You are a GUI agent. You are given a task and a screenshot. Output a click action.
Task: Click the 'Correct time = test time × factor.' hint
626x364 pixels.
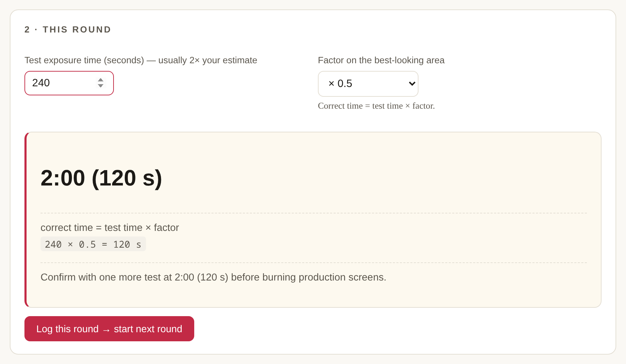[x=376, y=106]
